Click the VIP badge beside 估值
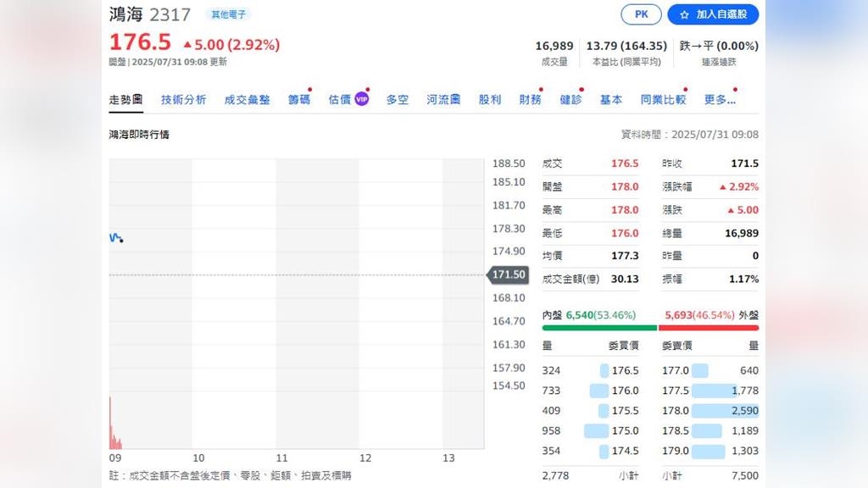 pyautogui.click(x=362, y=99)
